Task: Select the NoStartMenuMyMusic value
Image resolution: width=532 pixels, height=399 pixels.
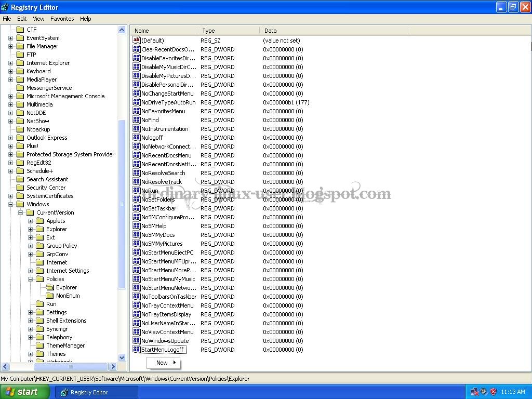Action: 168,279
